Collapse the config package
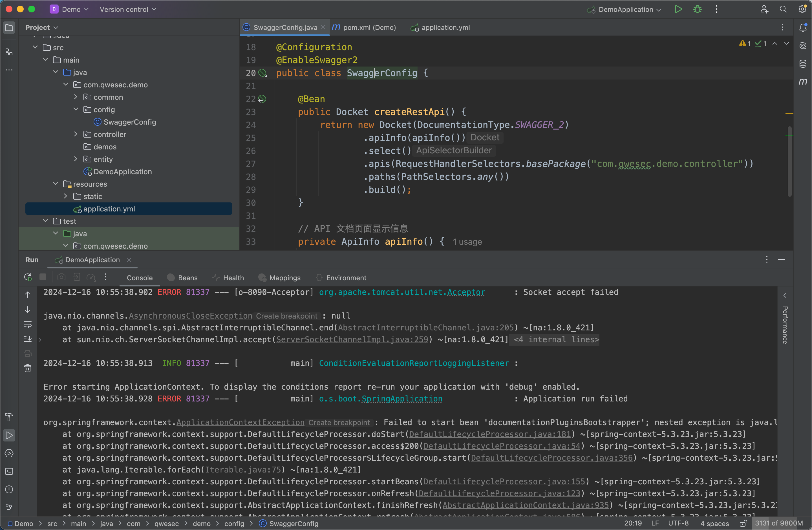Screen dimensions: 812x530 click(76, 109)
